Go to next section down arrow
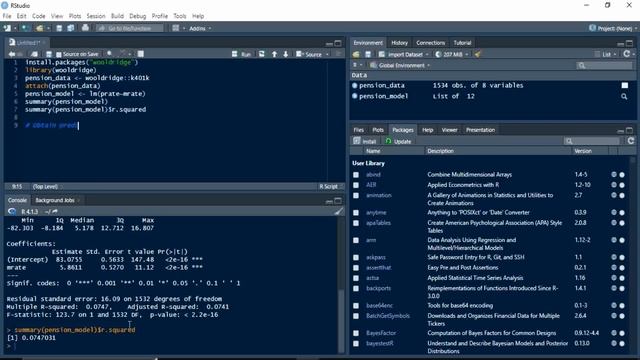 (x=285, y=54)
